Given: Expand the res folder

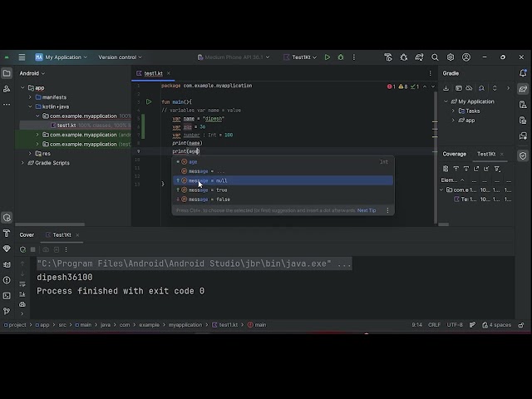Looking at the screenshot, I should [x=30, y=153].
